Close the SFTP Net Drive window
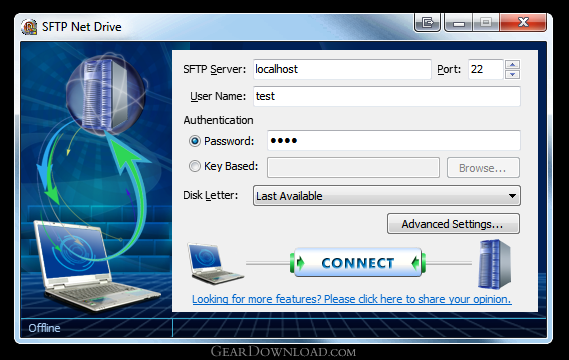This screenshot has height=360, width=569. click(523, 22)
